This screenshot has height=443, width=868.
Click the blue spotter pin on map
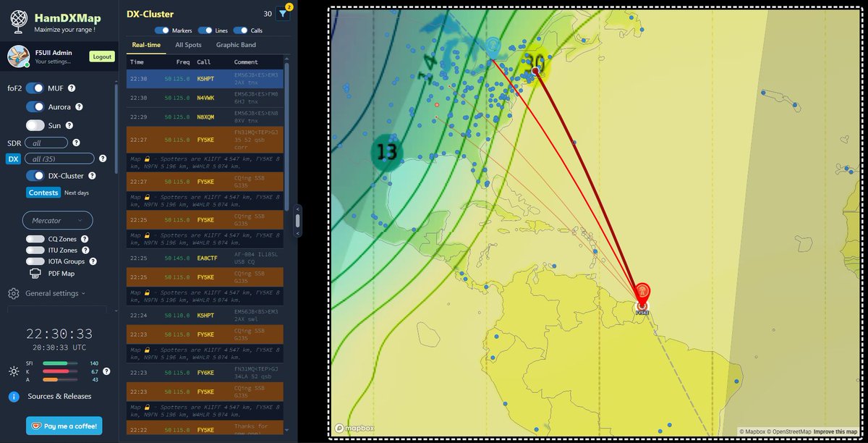click(493, 48)
